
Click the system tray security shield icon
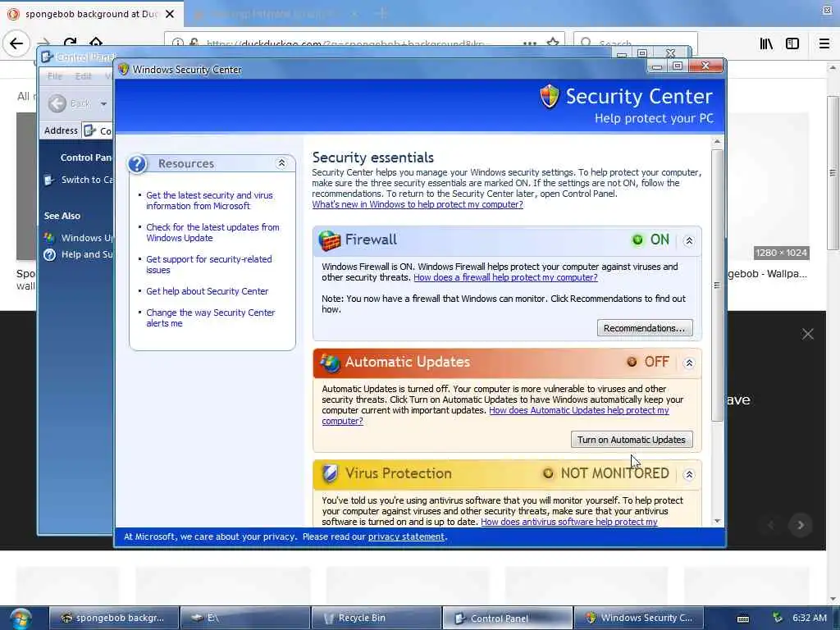coord(778,618)
